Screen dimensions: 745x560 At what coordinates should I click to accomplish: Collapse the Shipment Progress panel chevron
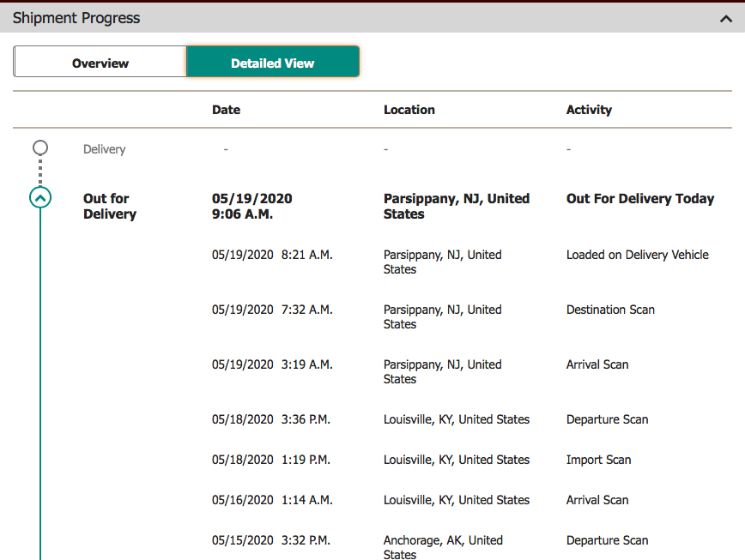(726, 18)
